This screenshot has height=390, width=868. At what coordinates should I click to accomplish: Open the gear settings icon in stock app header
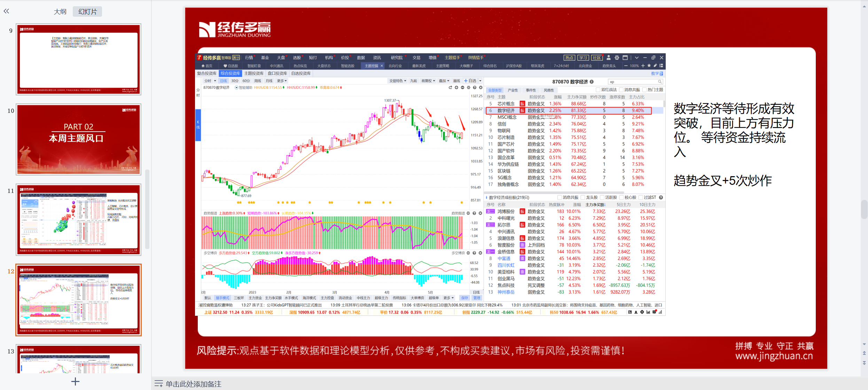point(617,57)
